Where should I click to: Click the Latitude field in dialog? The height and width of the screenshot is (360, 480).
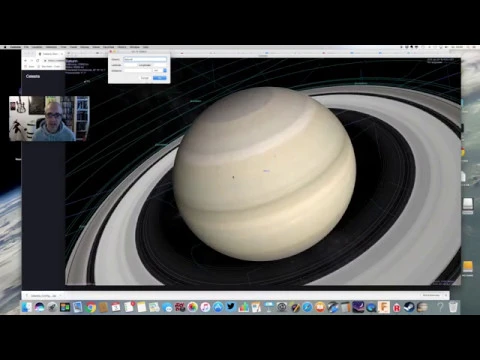[130, 65]
